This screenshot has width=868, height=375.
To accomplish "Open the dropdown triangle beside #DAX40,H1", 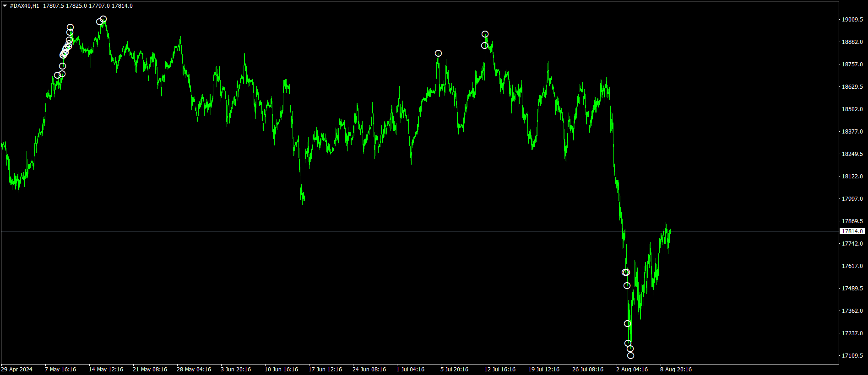I will tap(5, 6).
